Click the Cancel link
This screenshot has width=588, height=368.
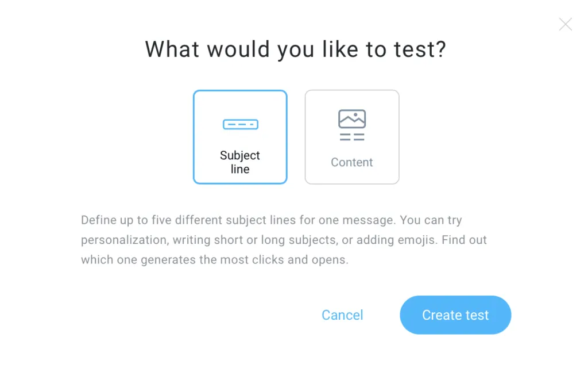click(x=342, y=315)
